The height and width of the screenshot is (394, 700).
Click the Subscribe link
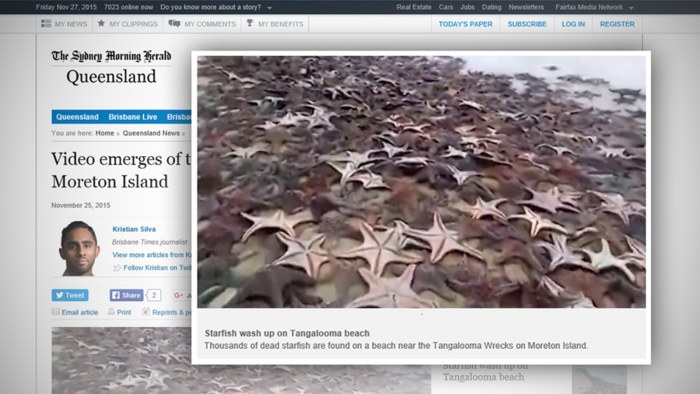527,24
